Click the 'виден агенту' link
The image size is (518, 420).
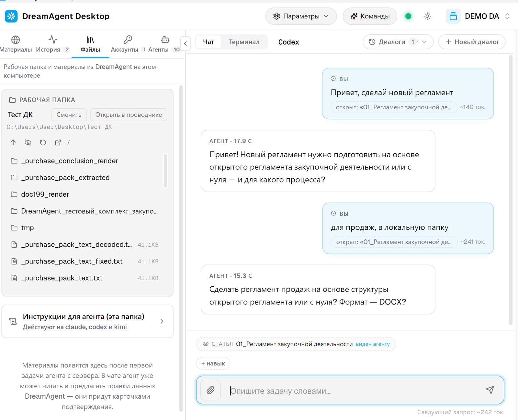[373, 344]
